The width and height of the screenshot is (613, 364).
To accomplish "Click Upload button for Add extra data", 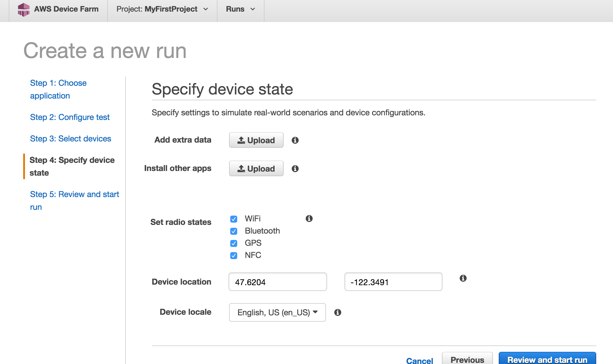I will (x=256, y=140).
